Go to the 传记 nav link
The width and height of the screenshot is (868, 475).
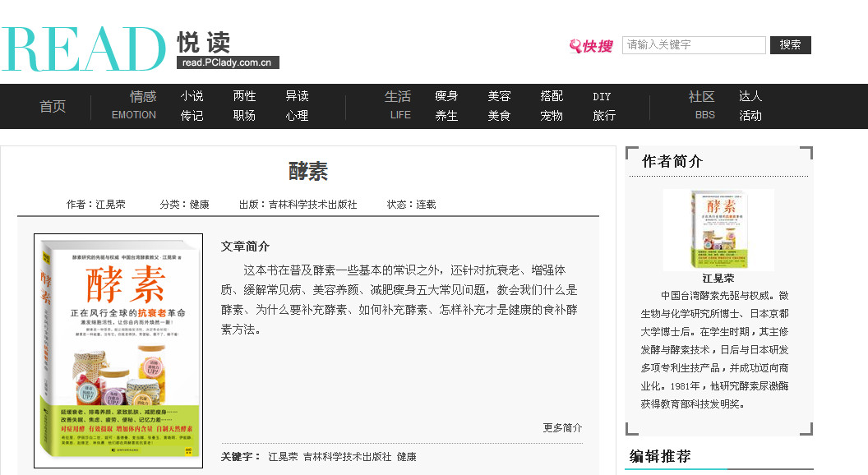pyautogui.click(x=192, y=116)
